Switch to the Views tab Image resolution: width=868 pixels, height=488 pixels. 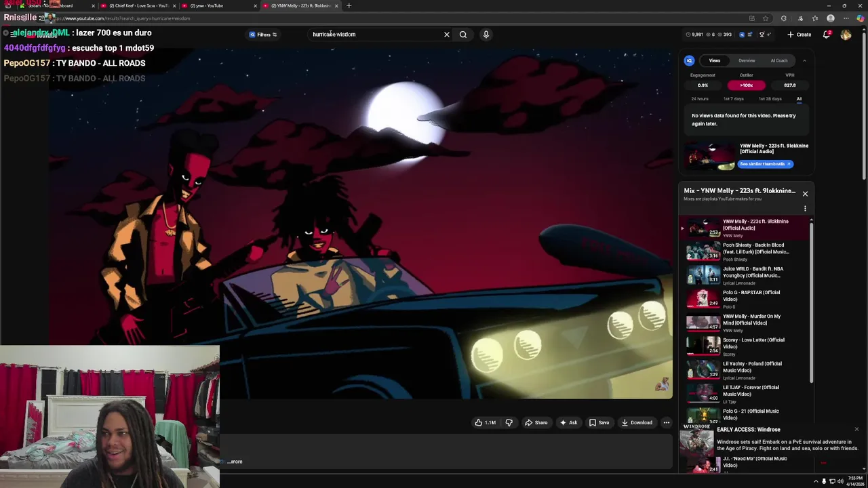[x=715, y=60]
